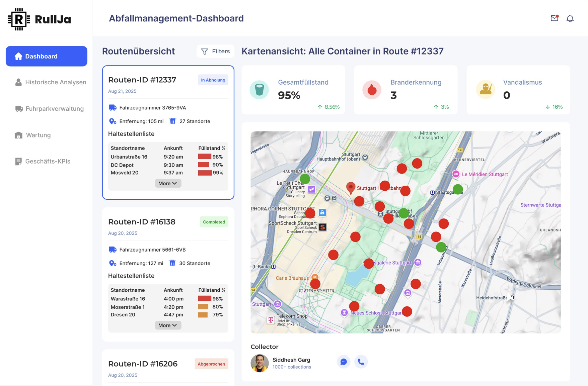Image resolution: width=588 pixels, height=386 pixels.
Task: Click the Vandalismus card icon
Action: coord(485,89)
